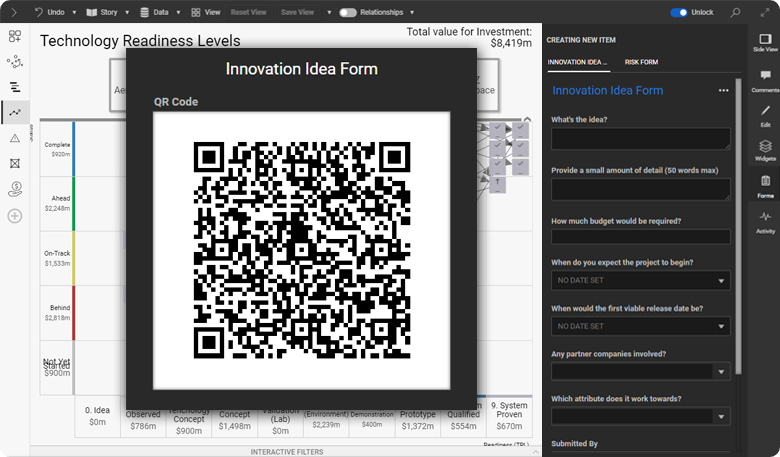Open the Side View panel
Viewport: 780px width, 457px height.
point(764,42)
